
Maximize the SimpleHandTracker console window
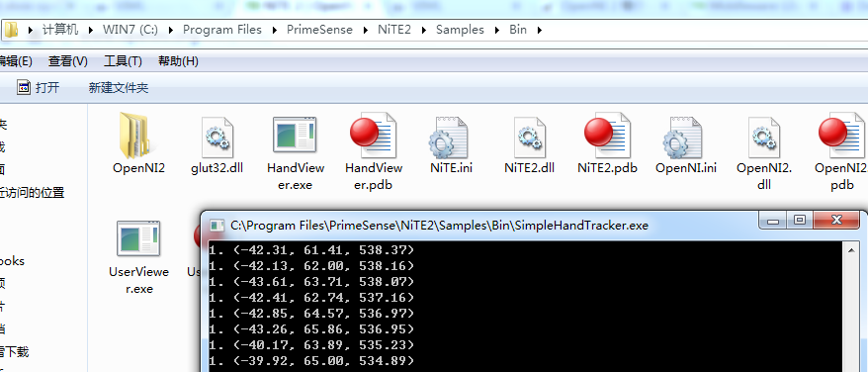point(800,222)
